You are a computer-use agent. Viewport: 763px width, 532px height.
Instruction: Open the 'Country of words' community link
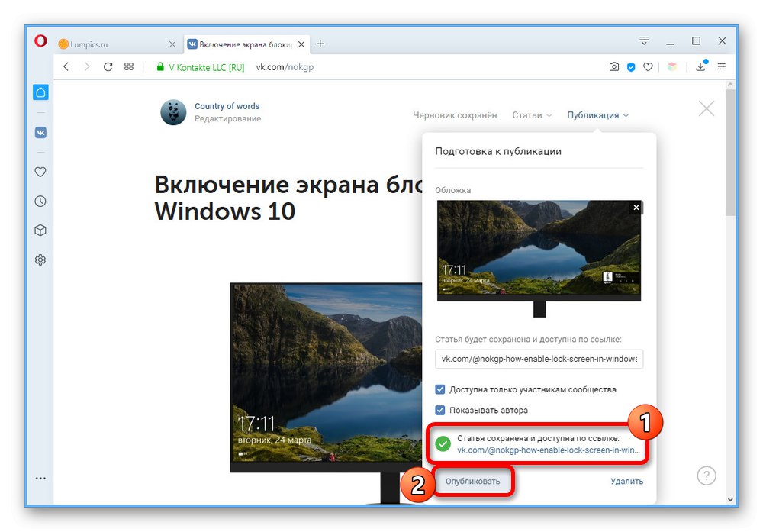[227, 106]
